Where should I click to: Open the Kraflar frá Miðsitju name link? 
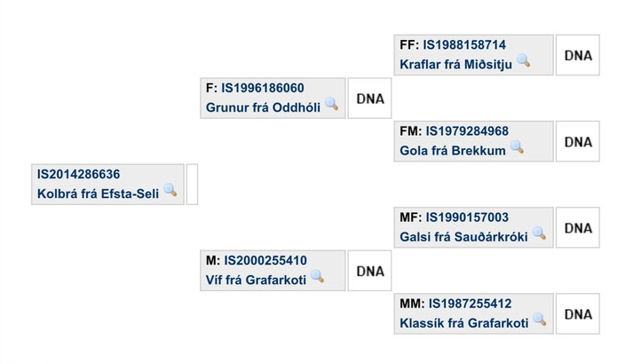456,65
